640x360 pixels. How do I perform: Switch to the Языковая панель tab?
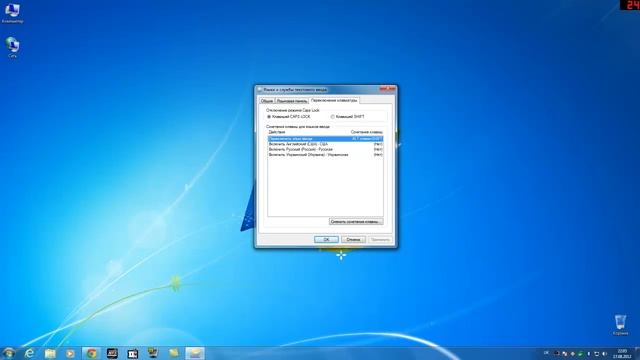(x=292, y=101)
